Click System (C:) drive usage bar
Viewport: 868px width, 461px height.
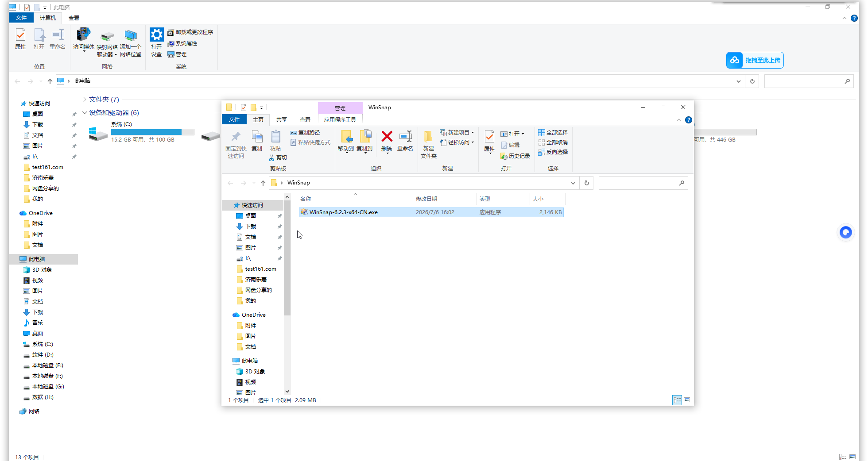(152, 132)
